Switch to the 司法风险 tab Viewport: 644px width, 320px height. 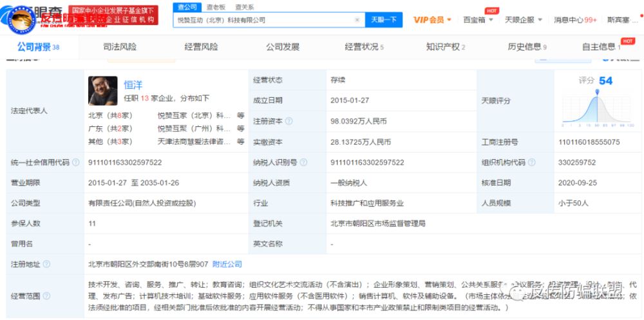(x=120, y=47)
